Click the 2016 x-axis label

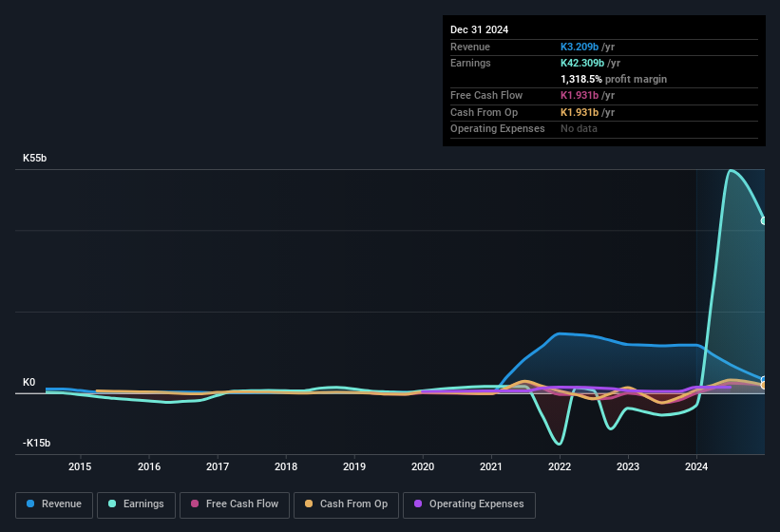point(149,466)
